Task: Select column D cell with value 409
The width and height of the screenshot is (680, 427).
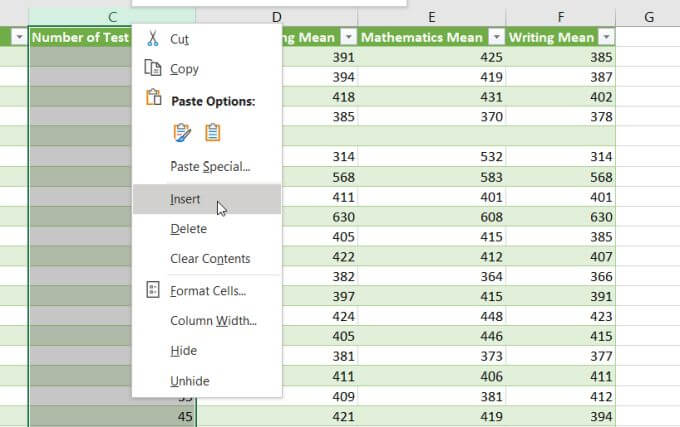Action: 320,396
